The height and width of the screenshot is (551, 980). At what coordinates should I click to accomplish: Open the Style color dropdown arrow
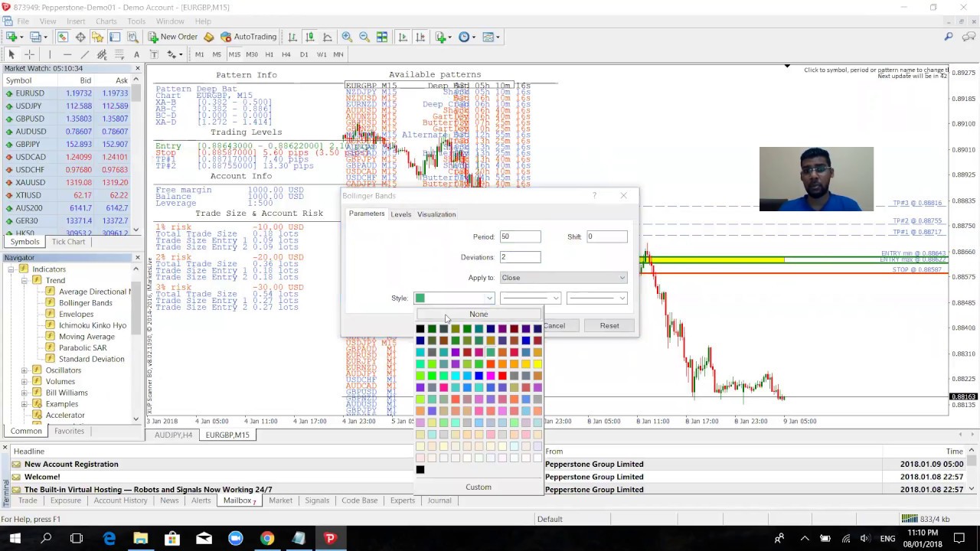click(489, 298)
